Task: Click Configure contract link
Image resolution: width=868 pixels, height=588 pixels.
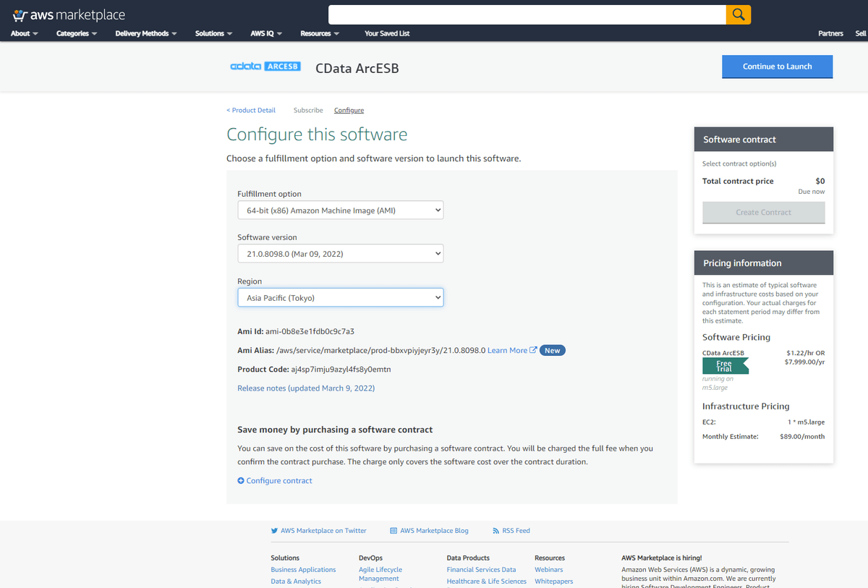Action: pos(279,480)
